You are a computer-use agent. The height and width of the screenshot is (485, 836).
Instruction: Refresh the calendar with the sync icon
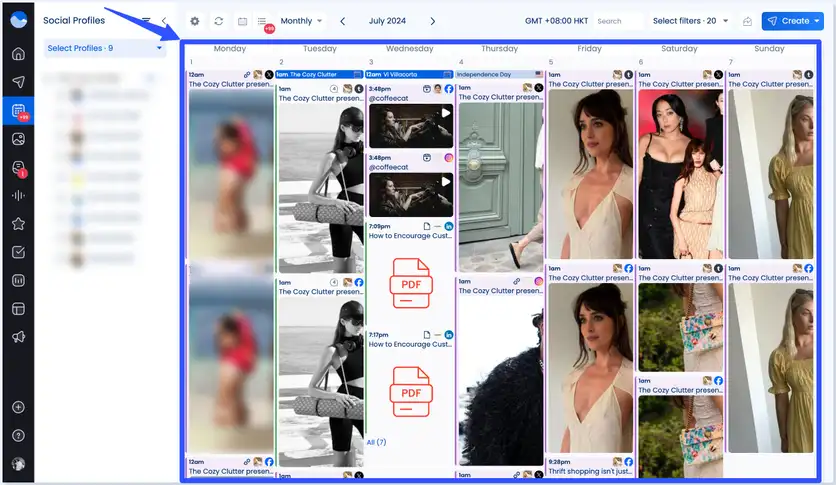tap(218, 21)
